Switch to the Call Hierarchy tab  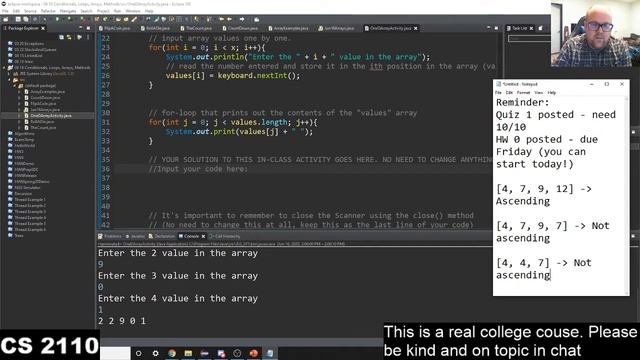pos(225,236)
